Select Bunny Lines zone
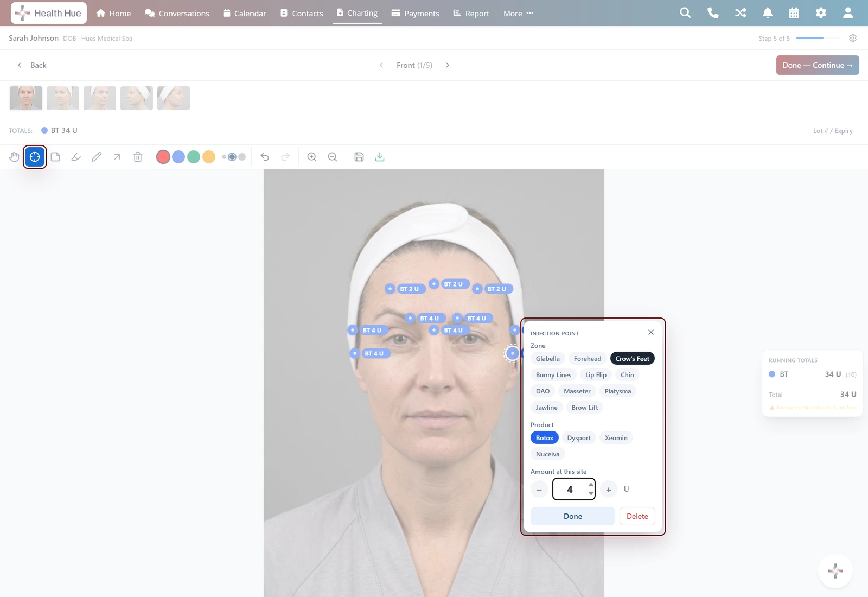The width and height of the screenshot is (868, 597). pos(553,375)
